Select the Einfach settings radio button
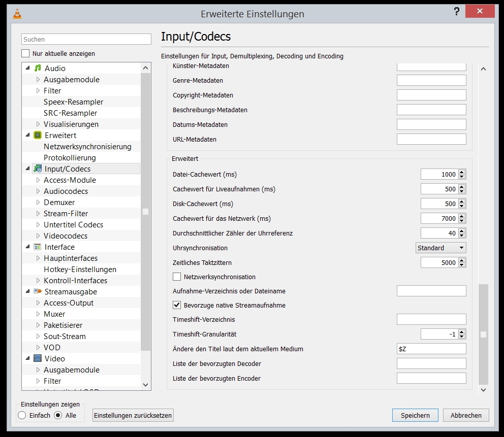Image resolution: width=504 pixels, height=437 pixels. pyautogui.click(x=22, y=415)
